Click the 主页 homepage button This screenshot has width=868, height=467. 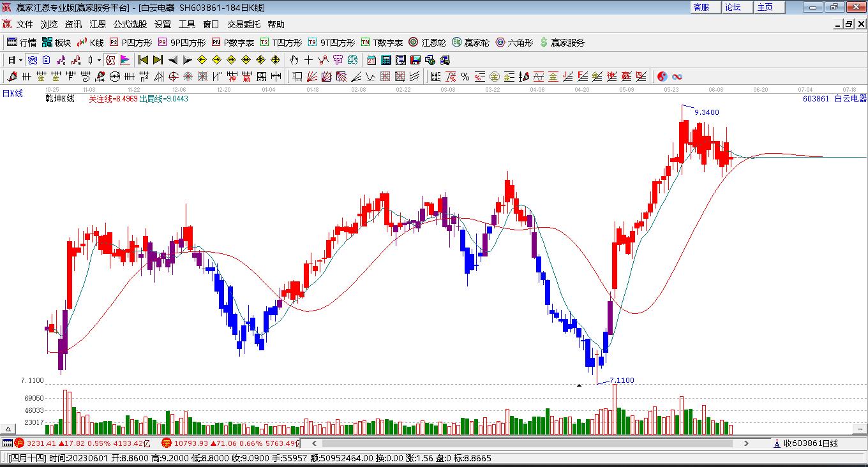(769, 7)
